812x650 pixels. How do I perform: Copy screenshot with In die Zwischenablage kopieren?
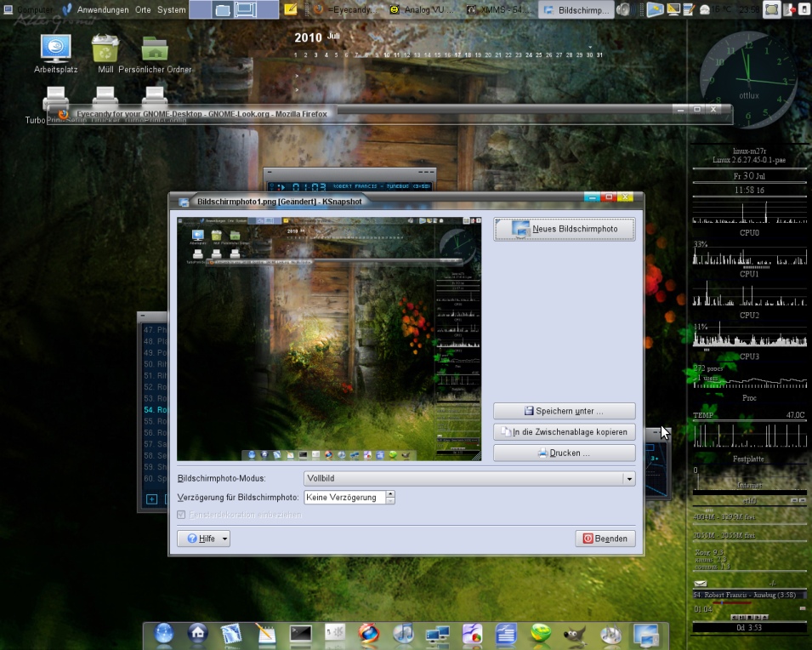tap(564, 432)
